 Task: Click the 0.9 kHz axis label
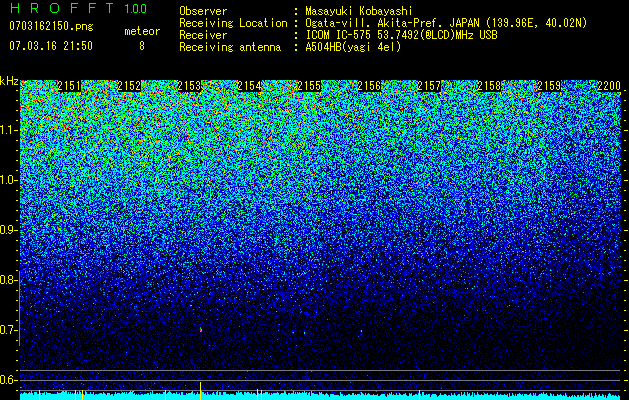point(8,230)
